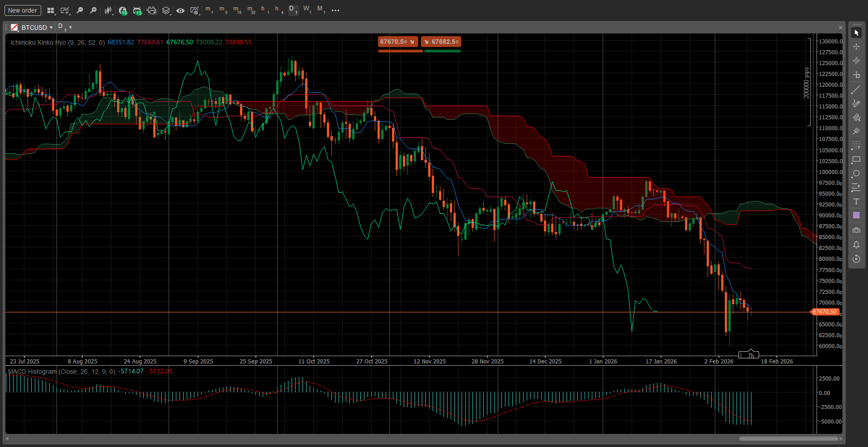The width and height of the screenshot is (868, 447).
Task: Open the chart layout grid selector
Action: click(51, 10)
